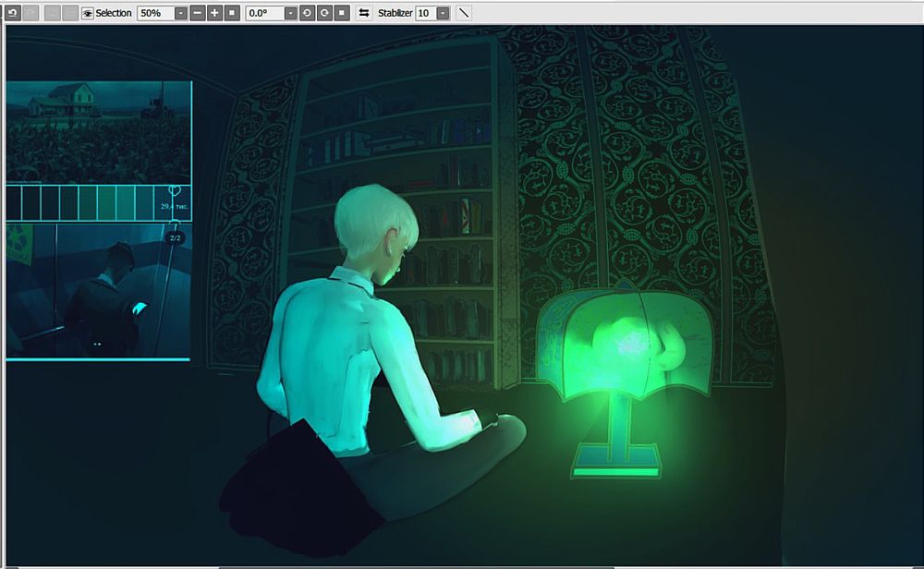
Task: Zoom in with the plus button
Action: [x=214, y=12]
